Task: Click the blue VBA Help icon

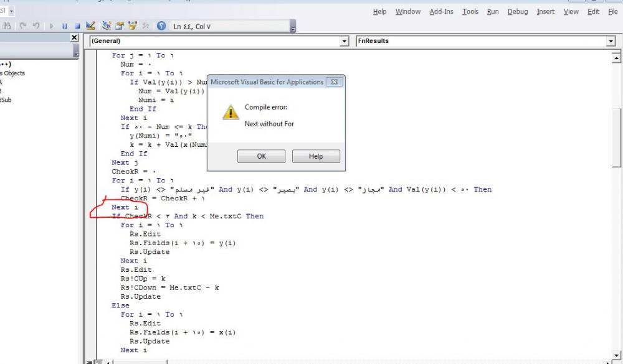Action: (161, 26)
